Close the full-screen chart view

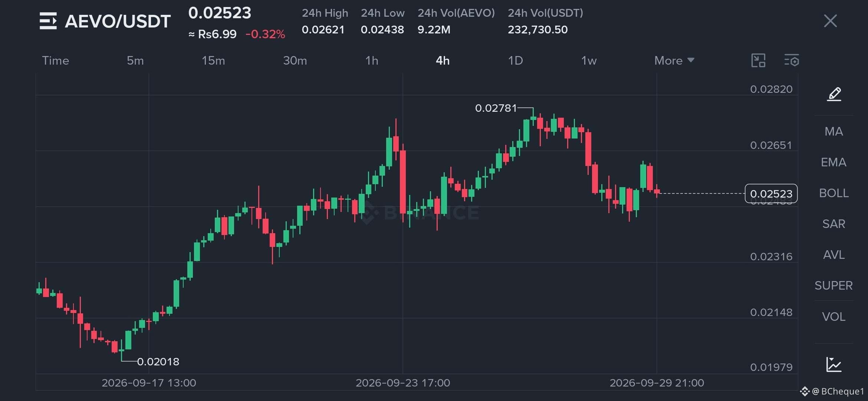(x=830, y=21)
